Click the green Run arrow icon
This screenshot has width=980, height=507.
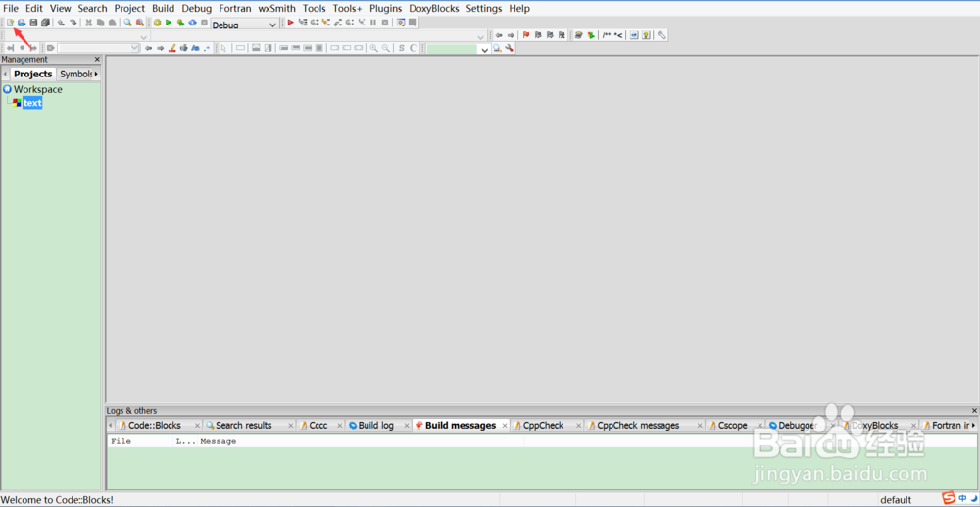169,23
